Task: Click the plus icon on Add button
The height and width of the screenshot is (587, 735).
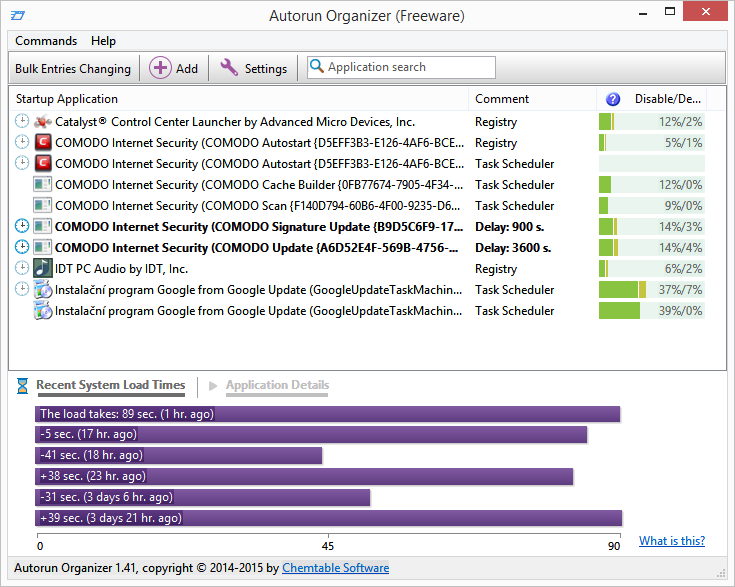Action: 160,68
